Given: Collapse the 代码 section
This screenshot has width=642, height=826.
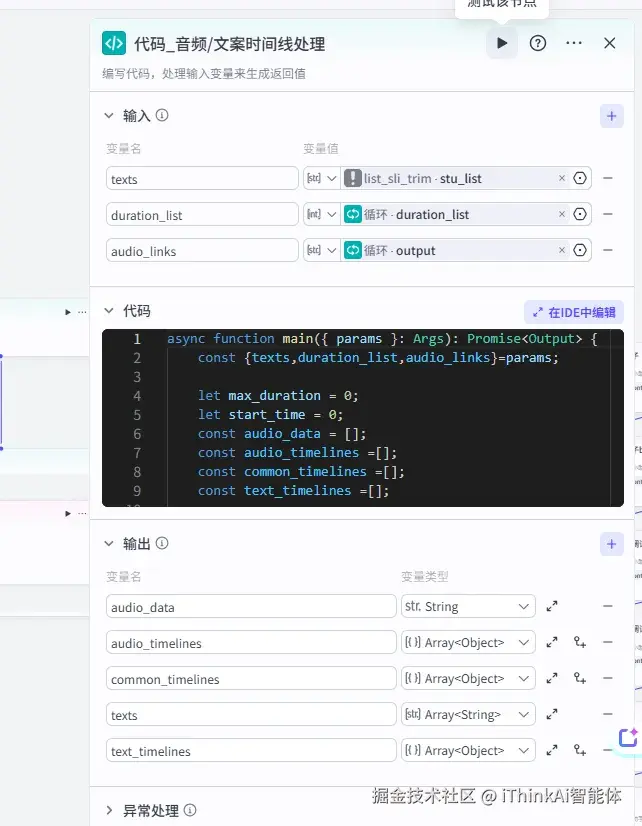Looking at the screenshot, I should tap(109, 311).
